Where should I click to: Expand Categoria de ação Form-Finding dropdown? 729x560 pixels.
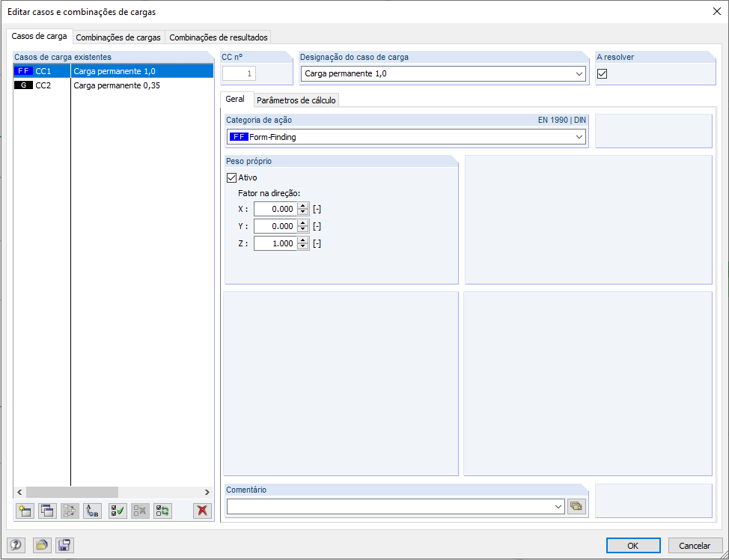(579, 137)
